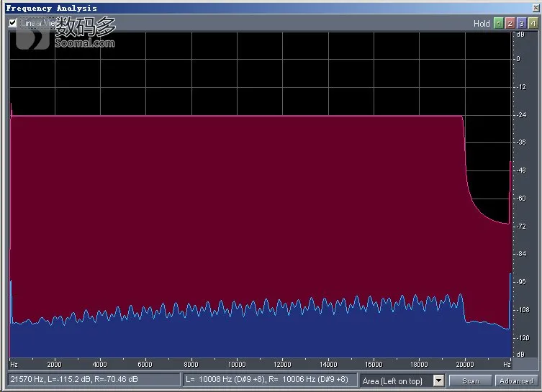Click the 20000 Hz axis label
The image size is (542, 392).
(464, 364)
